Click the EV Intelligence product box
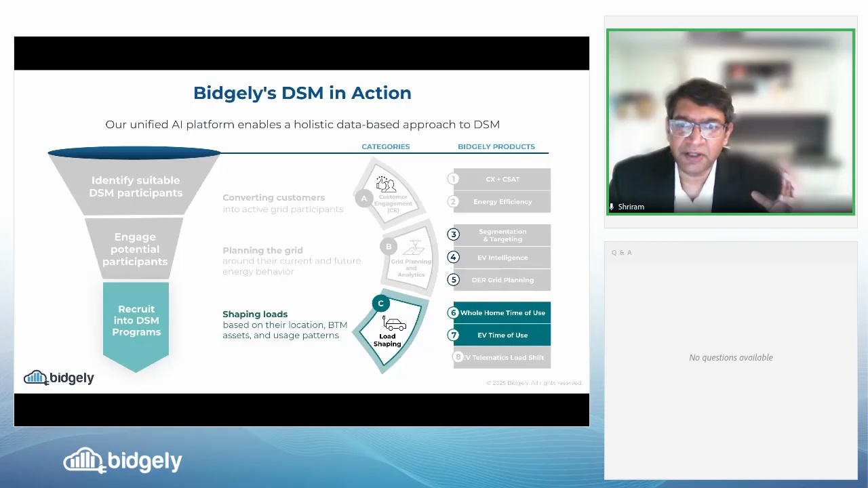 [x=502, y=258]
